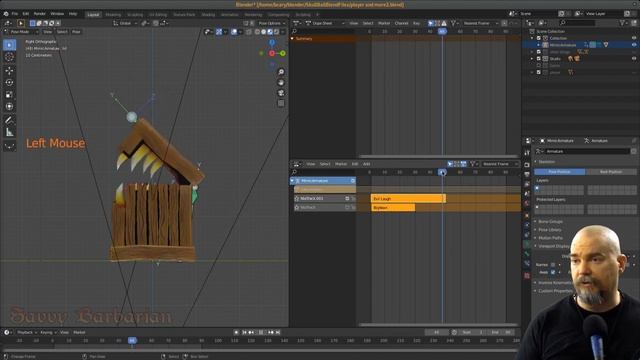Select the Transform tool in the viewport toolbar
640x360 pixels.
tap(9, 107)
